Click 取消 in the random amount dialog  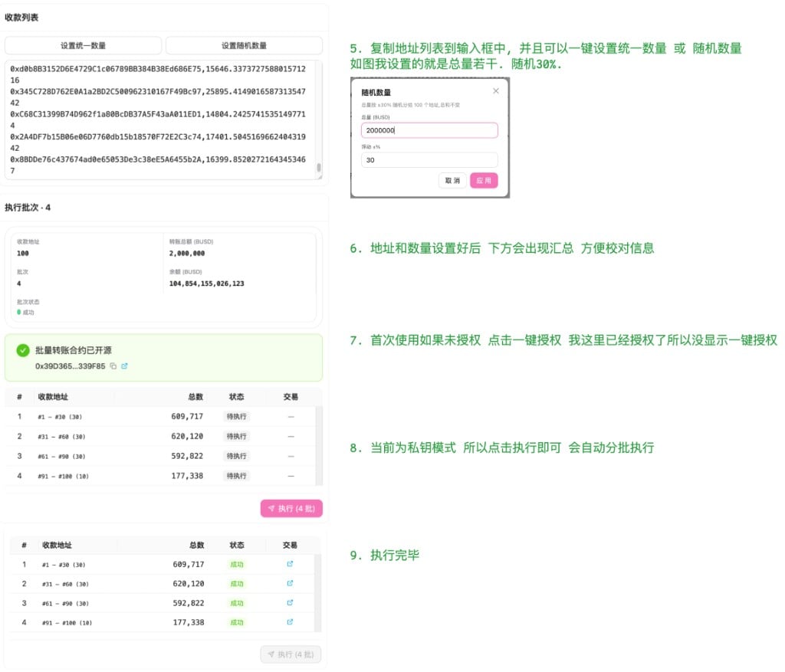pos(452,181)
